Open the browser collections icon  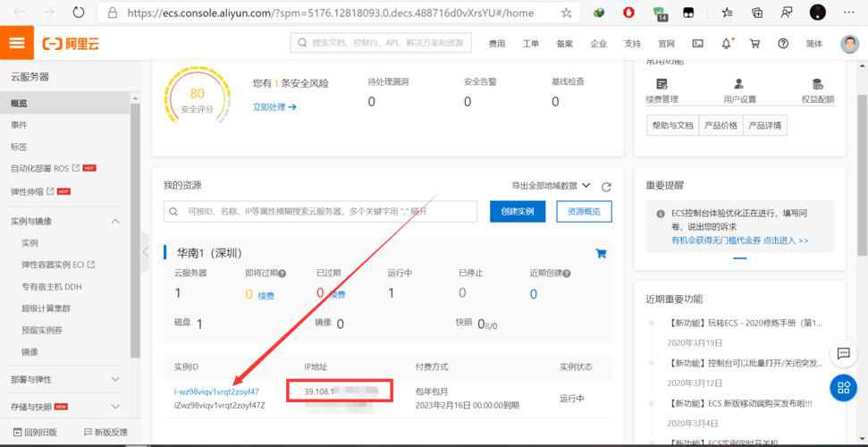coord(757,13)
